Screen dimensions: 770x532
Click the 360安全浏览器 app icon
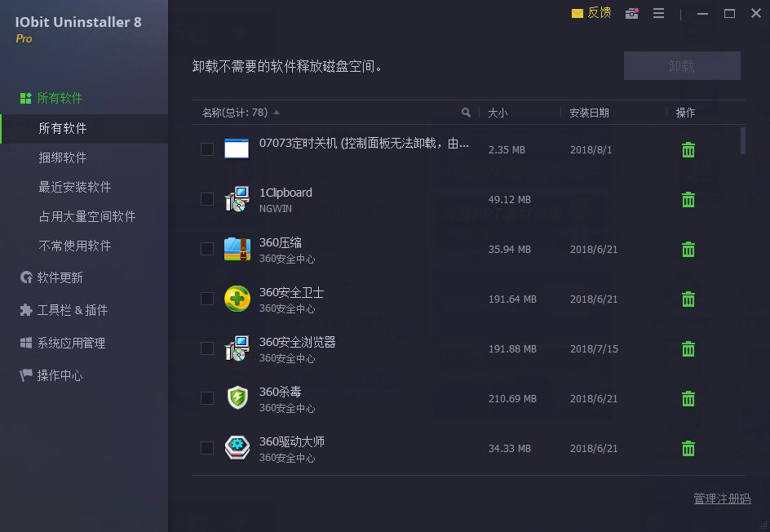click(x=237, y=348)
